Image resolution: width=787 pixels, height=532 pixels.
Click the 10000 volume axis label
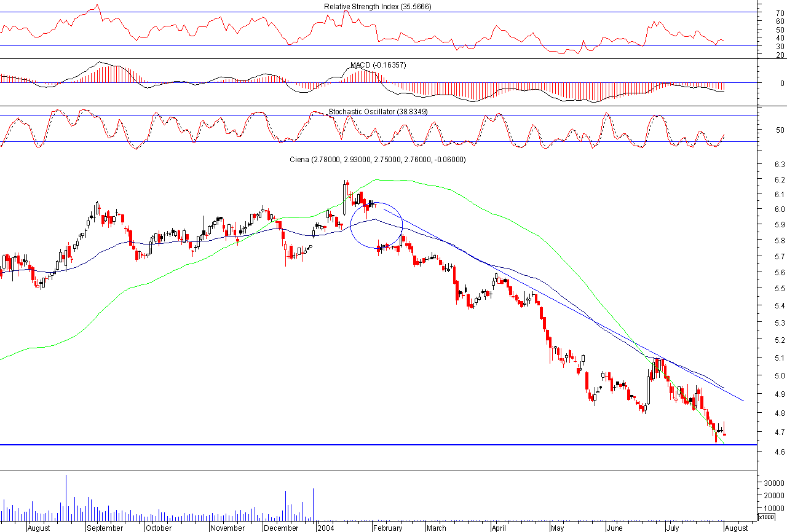click(x=775, y=509)
